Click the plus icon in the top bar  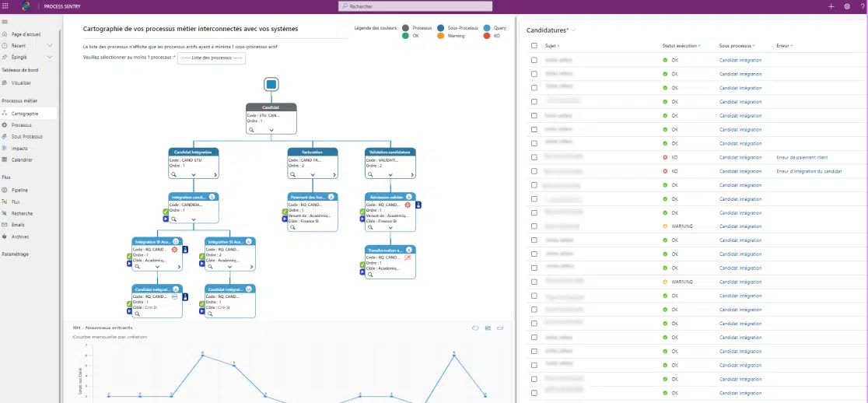point(831,5)
